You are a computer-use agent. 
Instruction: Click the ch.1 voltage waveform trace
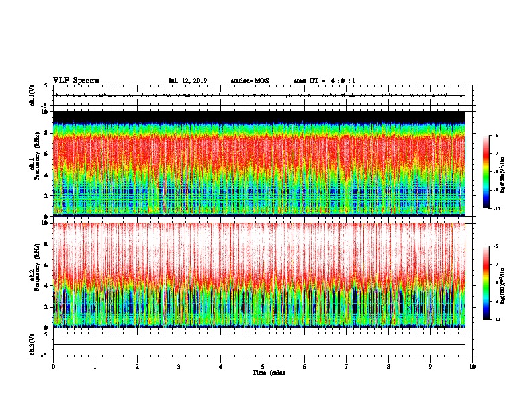(x=259, y=95)
